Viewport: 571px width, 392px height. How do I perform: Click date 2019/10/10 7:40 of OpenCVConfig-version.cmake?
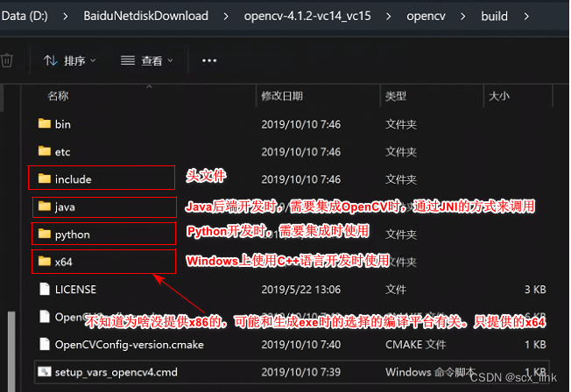click(300, 345)
